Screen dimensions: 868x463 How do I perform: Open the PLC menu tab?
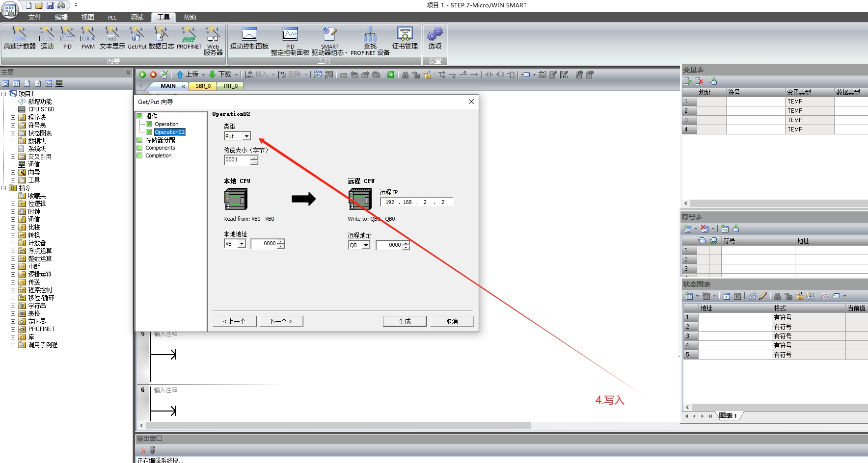(112, 17)
